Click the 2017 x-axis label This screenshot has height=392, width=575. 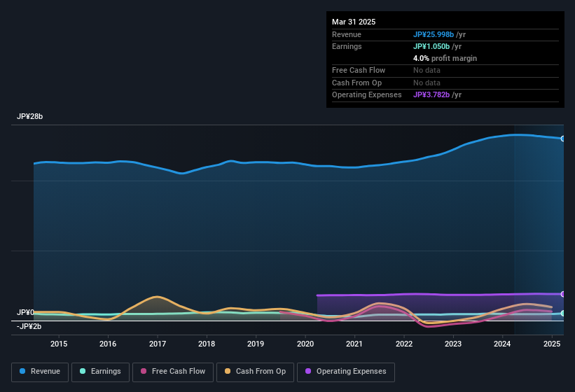(x=158, y=344)
